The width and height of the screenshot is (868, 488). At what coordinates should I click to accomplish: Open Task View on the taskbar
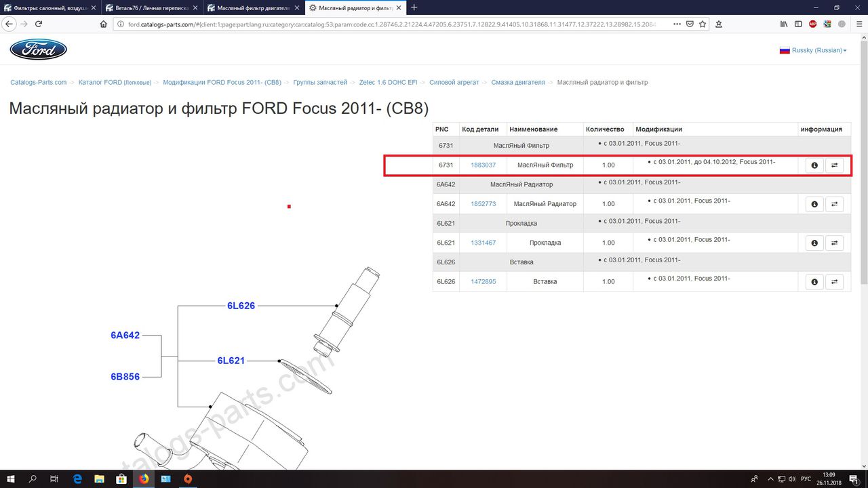55,479
